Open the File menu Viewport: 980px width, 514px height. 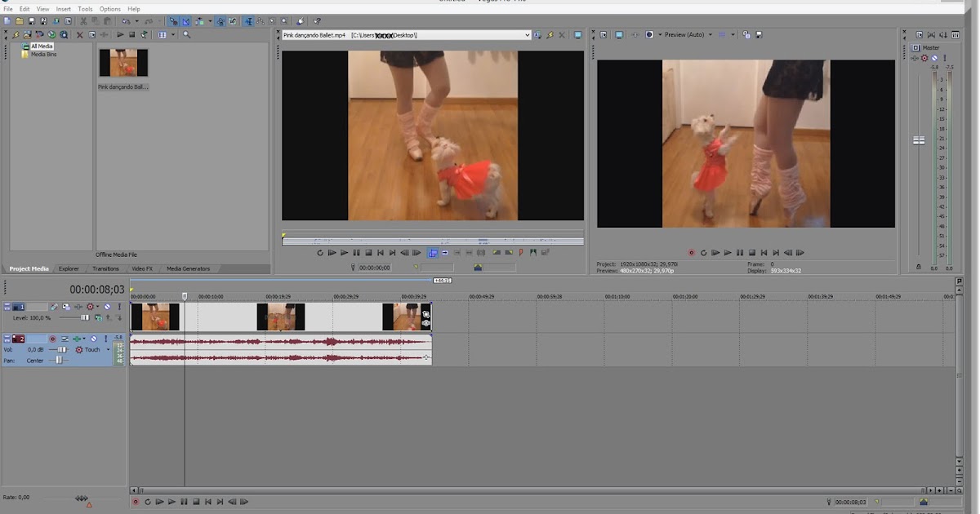(8, 9)
